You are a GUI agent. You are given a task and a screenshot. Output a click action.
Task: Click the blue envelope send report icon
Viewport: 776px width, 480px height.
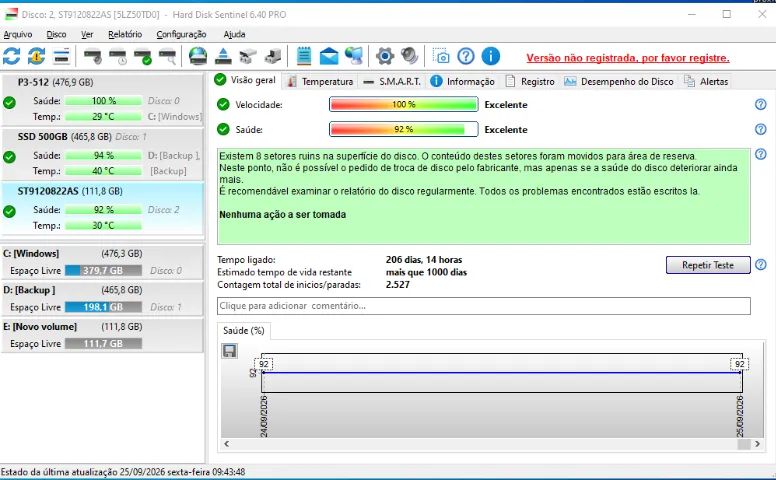click(329, 56)
